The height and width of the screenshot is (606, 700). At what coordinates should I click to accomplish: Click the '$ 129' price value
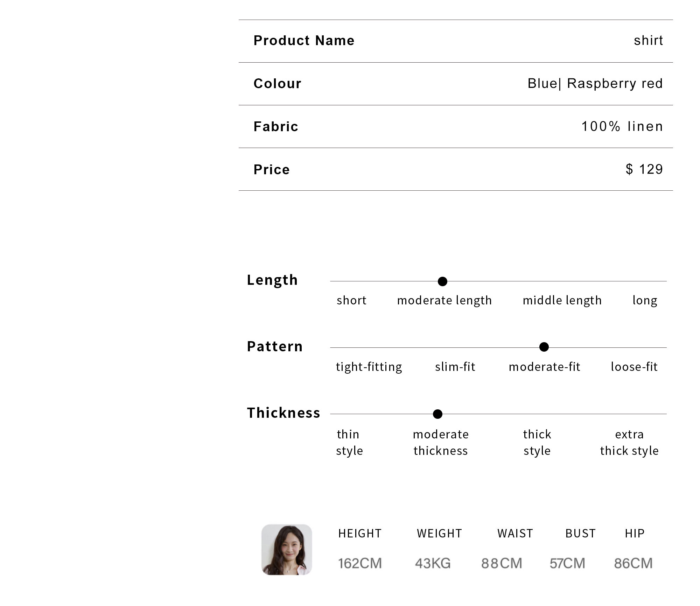(x=644, y=169)
